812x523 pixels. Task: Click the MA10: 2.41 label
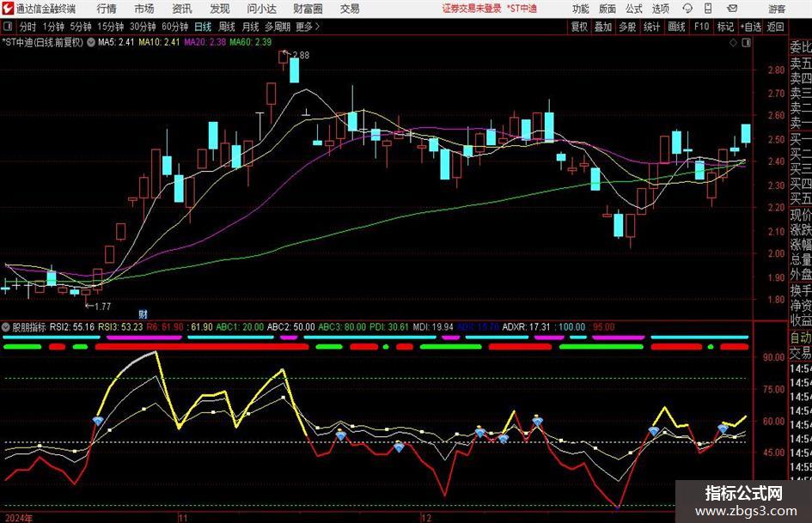pos(160,42)
